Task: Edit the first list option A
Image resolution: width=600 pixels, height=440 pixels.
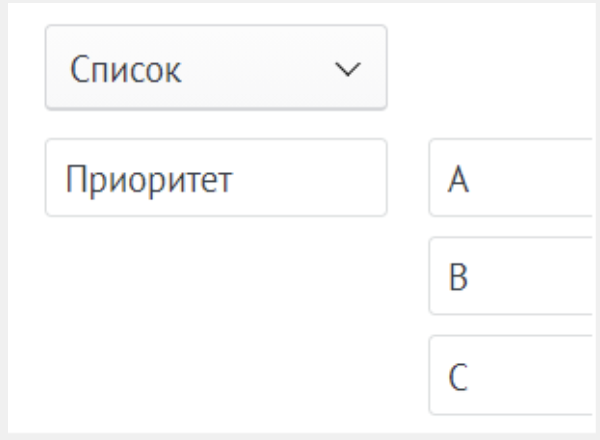Action: [510, 178]
